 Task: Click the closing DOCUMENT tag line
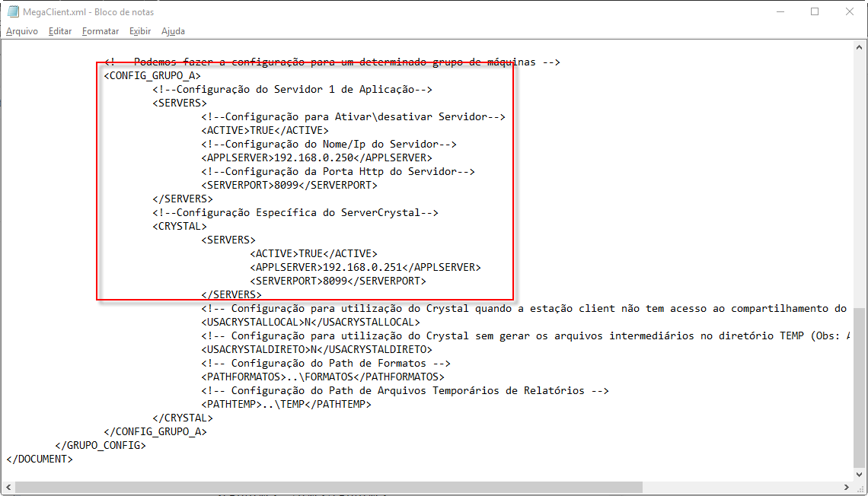40,459
